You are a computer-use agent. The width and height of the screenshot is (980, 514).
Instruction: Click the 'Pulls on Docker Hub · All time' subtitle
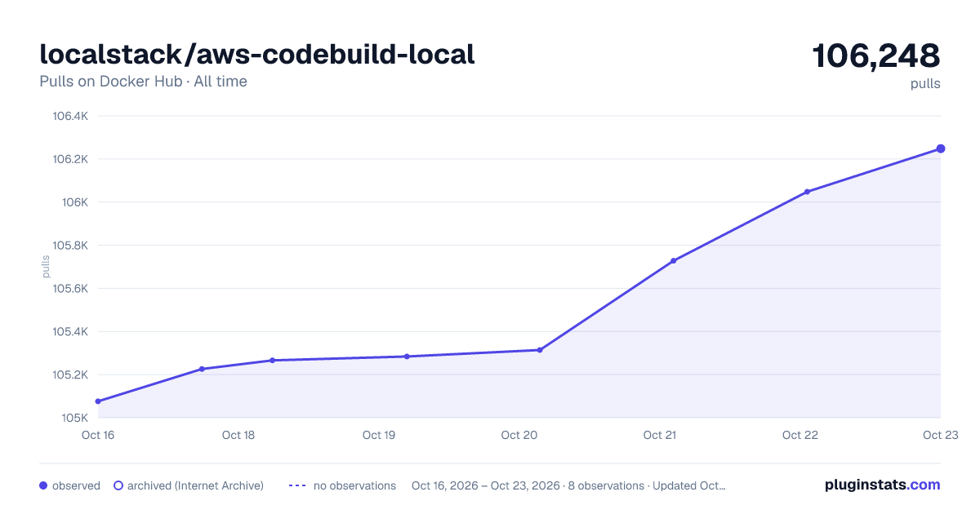(x=143, y=82)
